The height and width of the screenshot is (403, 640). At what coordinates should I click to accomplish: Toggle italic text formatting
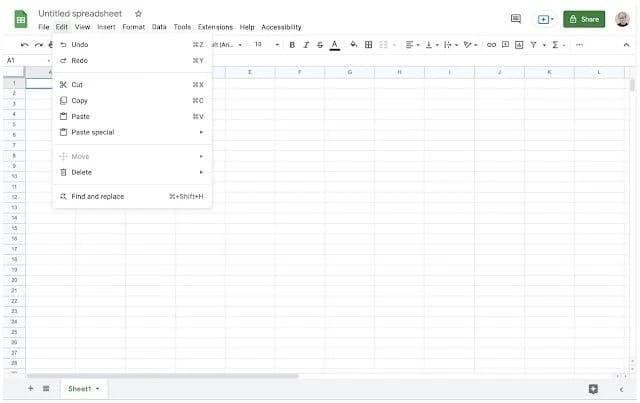pyautogui.click(x=306, y=45)
